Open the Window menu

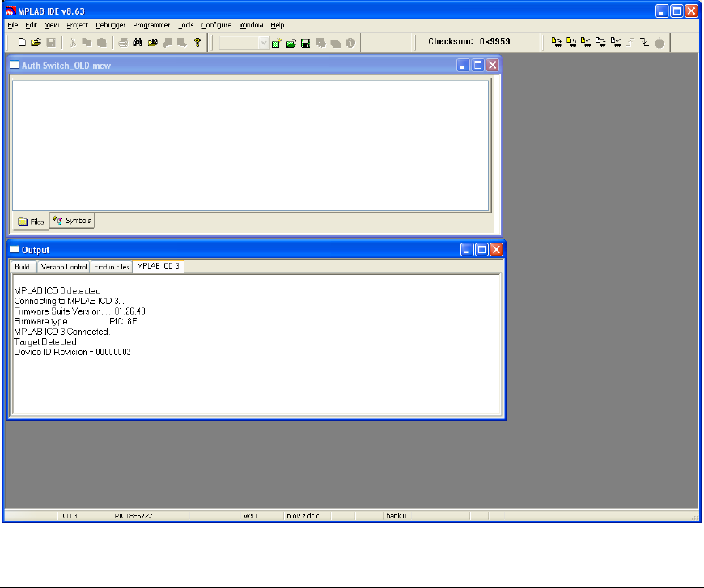click(x=251, y=25)
